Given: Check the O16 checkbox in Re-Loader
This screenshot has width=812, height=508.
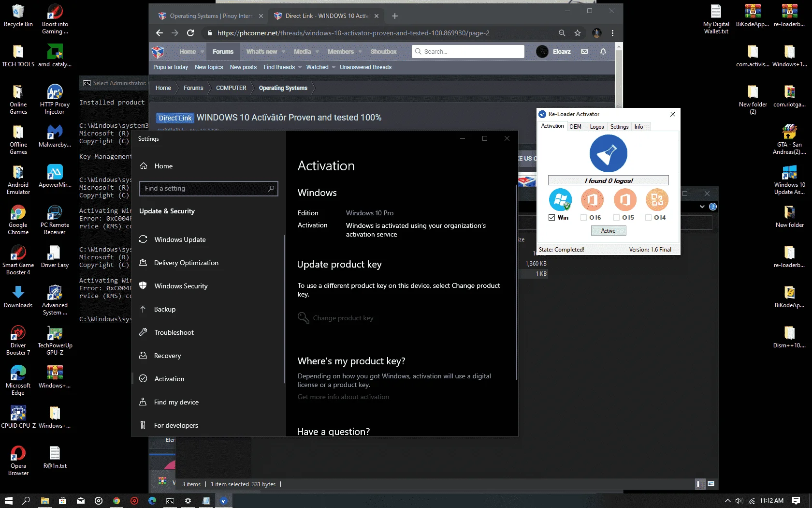Looking at the screenshot, I should pos(583,218).
